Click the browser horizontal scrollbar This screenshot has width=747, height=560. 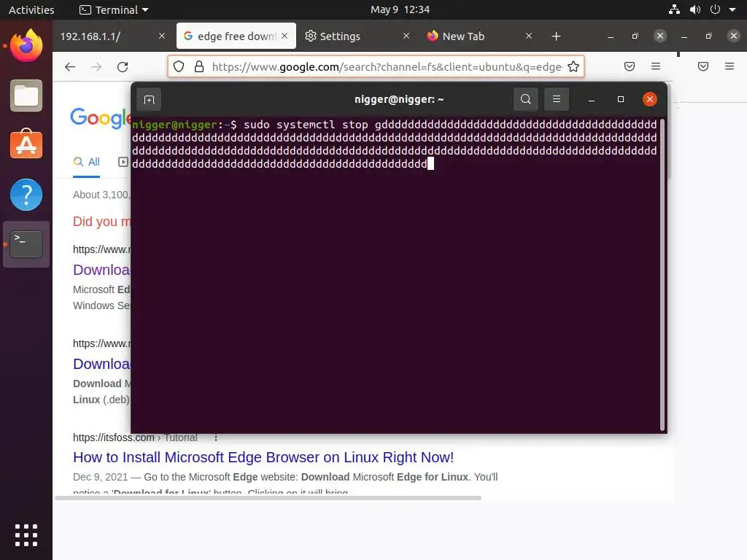coord(268,497)
